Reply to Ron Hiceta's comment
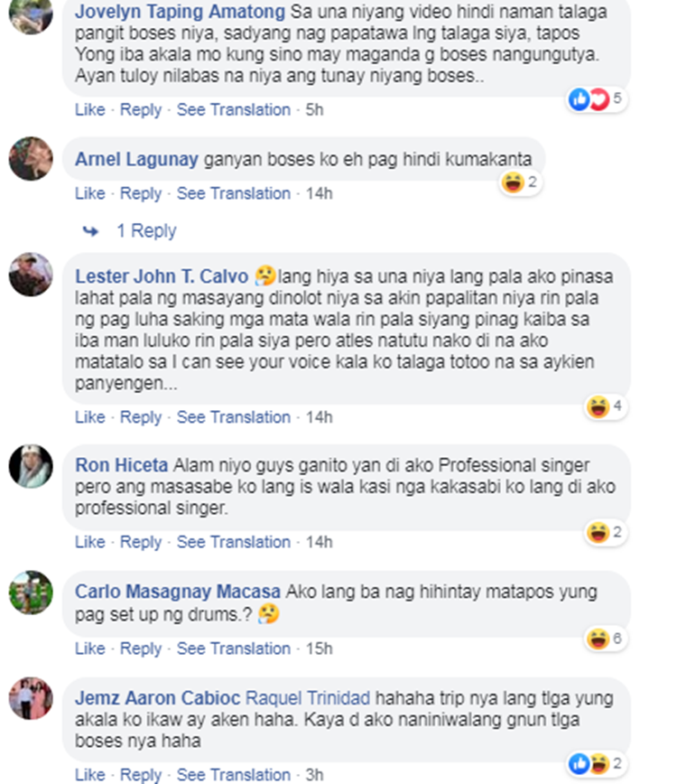This screenshot has height=784, width=677. pyautogui.click(x=141, y=542)
